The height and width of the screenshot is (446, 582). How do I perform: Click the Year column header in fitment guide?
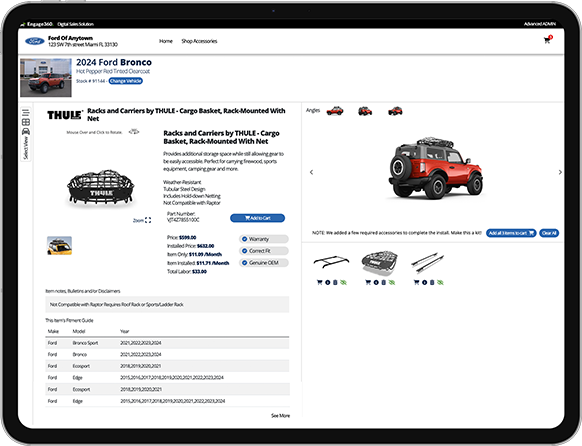point(124,331)
